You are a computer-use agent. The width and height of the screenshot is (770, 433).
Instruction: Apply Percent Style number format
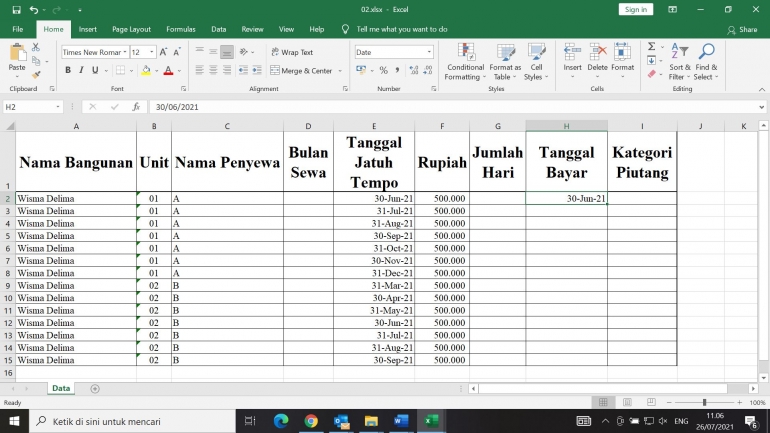coord(384,71)
